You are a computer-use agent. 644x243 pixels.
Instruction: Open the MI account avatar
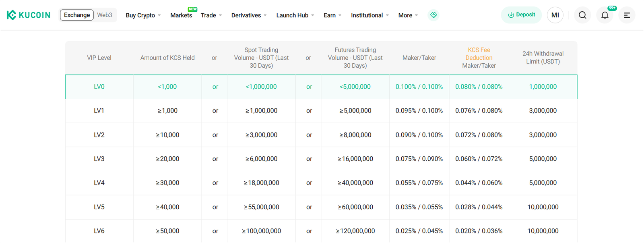[555, 15]
